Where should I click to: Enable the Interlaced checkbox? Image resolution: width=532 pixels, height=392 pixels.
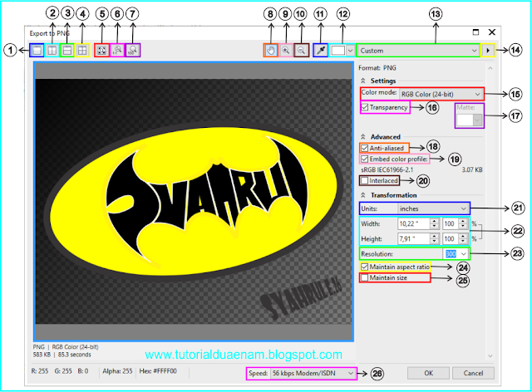coord(365,181)
